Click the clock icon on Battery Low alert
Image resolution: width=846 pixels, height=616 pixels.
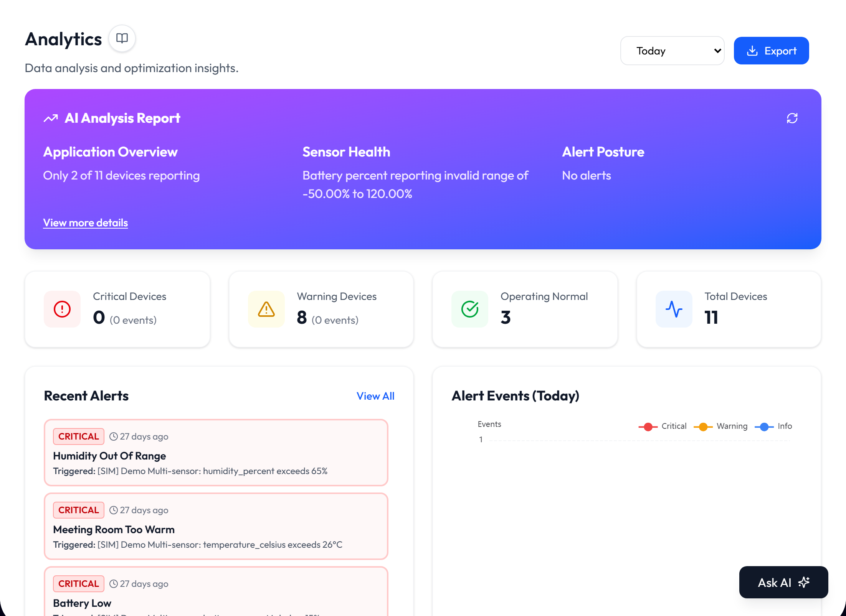click(x=114, y=584)
